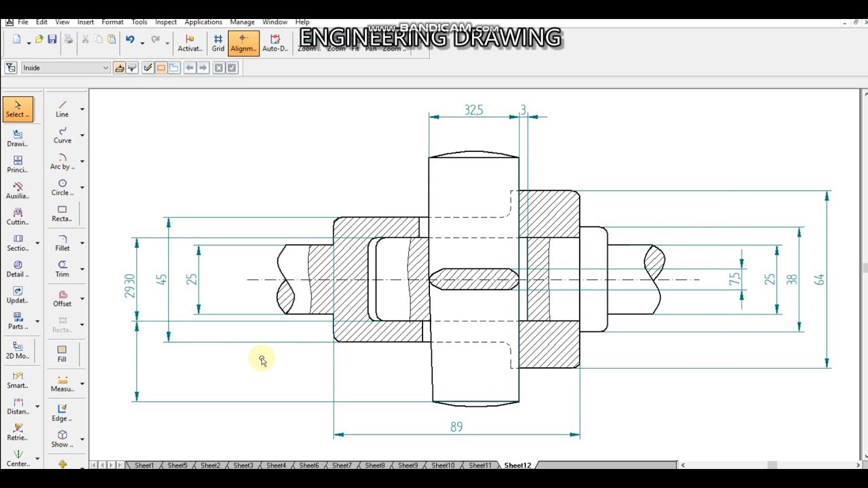Toggle the bottom-up selection button

tap(132, 68)
